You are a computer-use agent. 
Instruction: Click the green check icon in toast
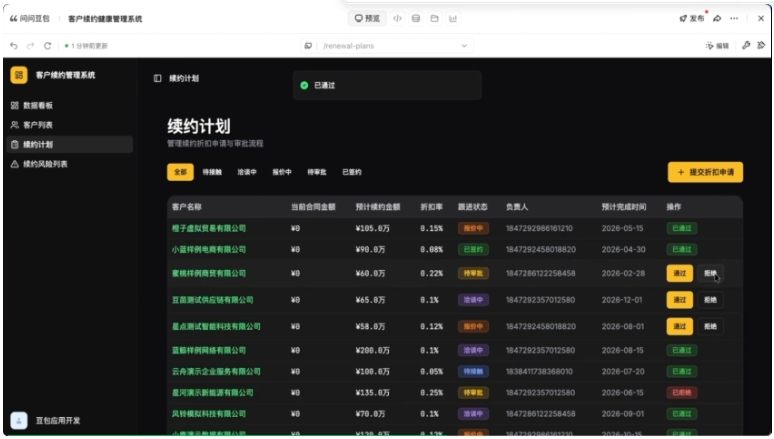(304, 85)
